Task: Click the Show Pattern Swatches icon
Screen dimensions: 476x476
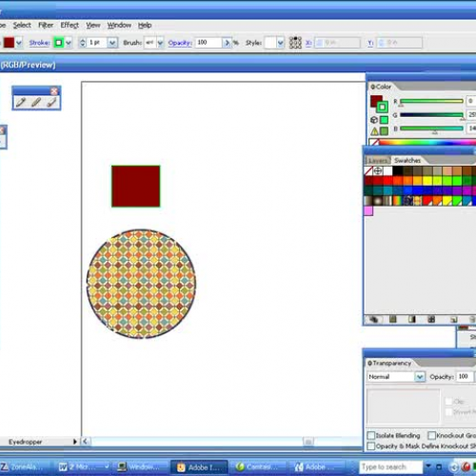Action: [431, 319]
